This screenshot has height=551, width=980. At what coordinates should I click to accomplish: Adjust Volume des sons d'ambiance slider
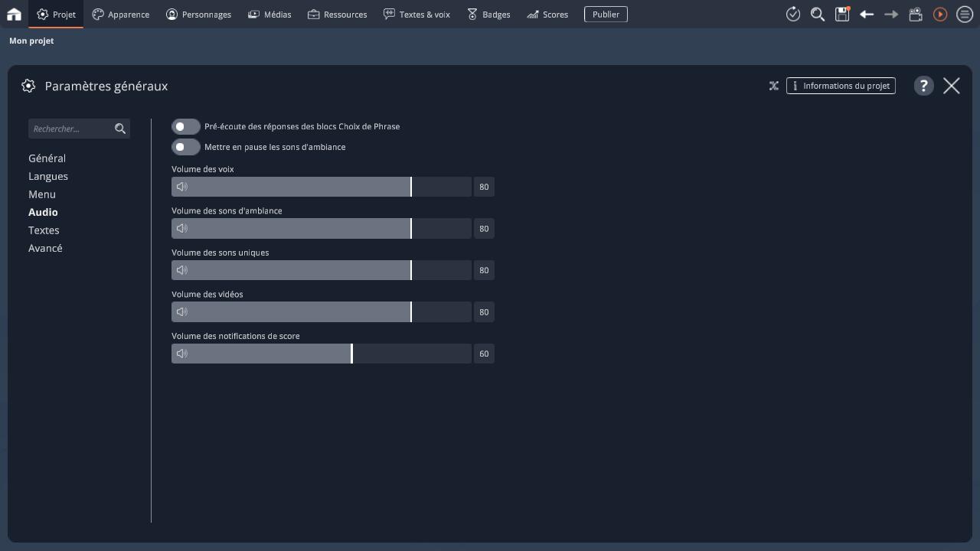click(x=322, y=228)
